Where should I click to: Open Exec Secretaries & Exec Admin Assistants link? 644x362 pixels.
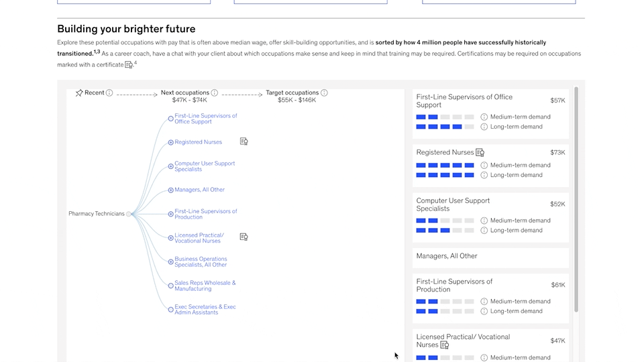205,310
